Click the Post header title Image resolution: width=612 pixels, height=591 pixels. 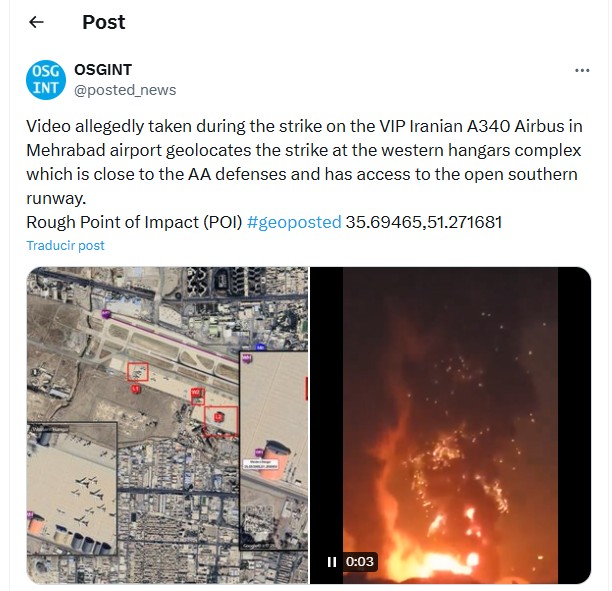coord(103,22)
